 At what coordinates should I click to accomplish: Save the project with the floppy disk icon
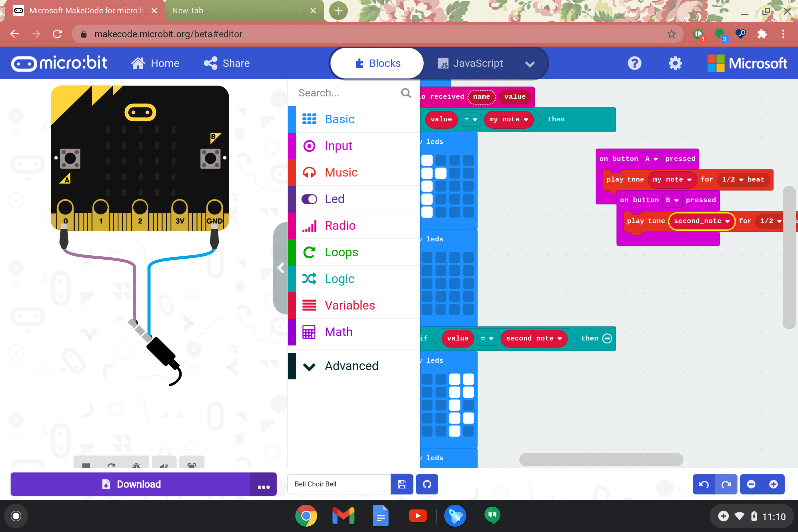coord(402,484)
